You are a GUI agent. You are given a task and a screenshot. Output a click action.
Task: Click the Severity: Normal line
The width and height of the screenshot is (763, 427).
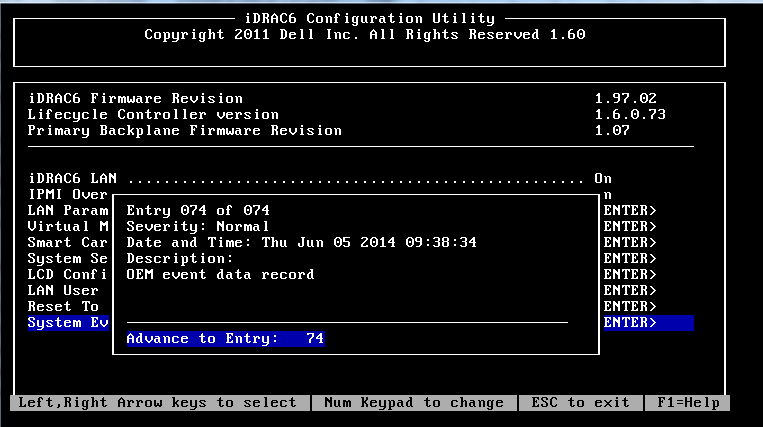pos(198,227)
